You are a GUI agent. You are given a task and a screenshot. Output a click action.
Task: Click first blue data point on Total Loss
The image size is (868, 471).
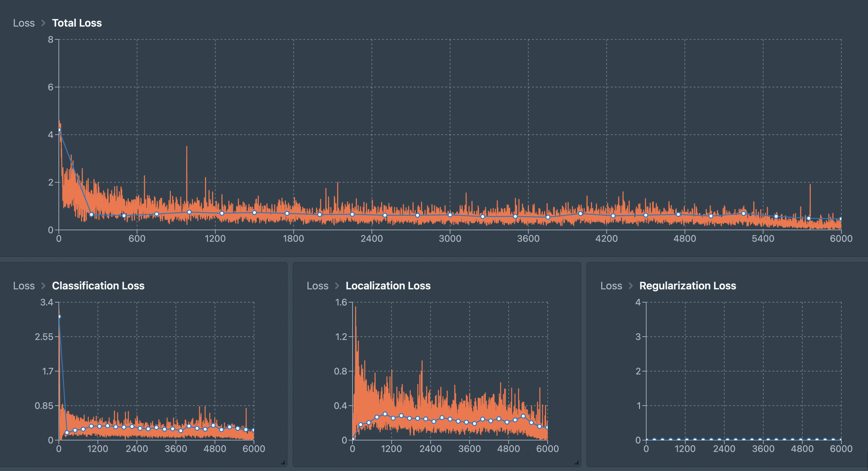pyautogui.click(x=59, y=130)
